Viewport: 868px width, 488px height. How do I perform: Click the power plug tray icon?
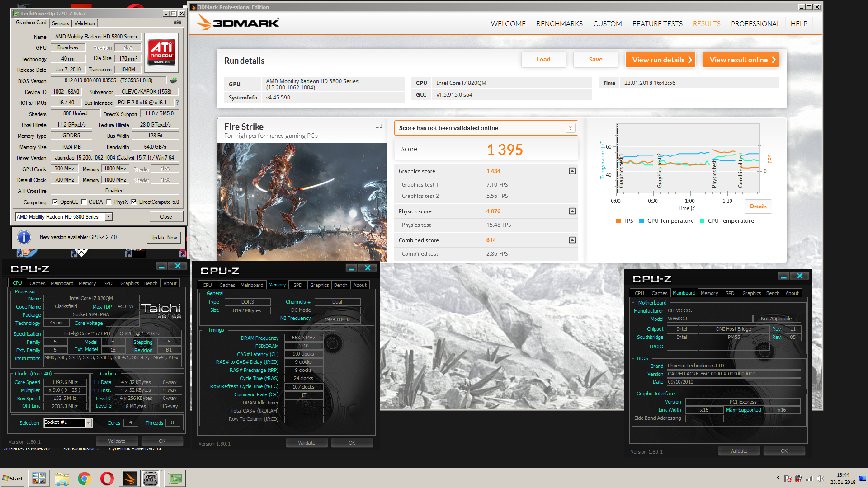[798, 479]
